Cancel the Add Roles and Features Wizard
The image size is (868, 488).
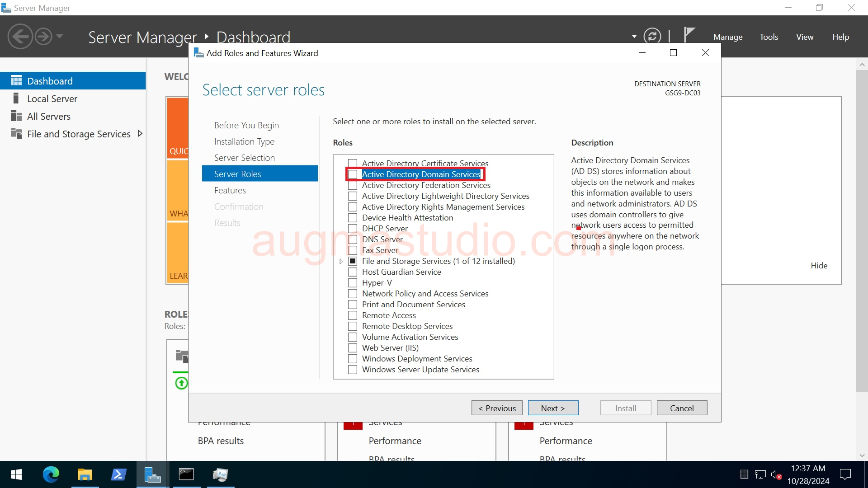click(x=682, y=408)
